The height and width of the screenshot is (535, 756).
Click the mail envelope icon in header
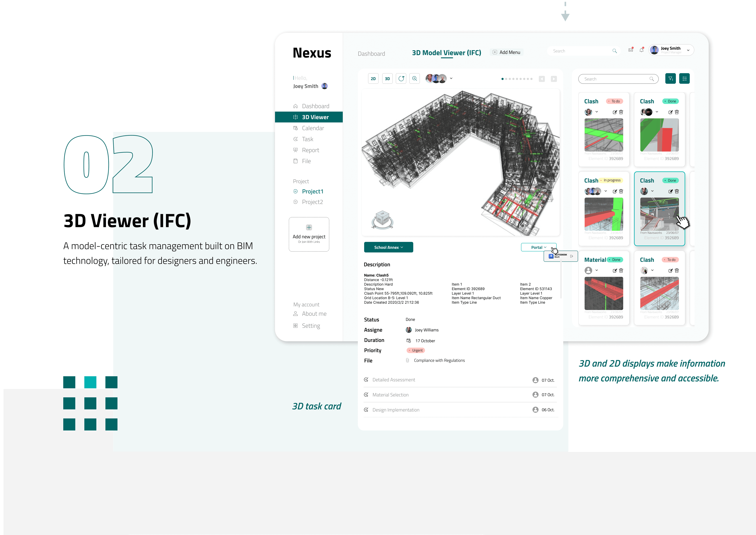point(630,50)
